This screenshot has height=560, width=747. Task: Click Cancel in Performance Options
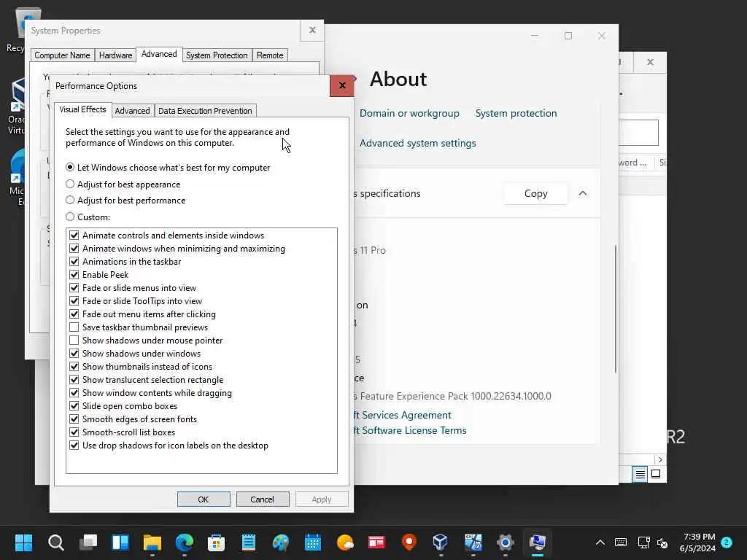263,499
